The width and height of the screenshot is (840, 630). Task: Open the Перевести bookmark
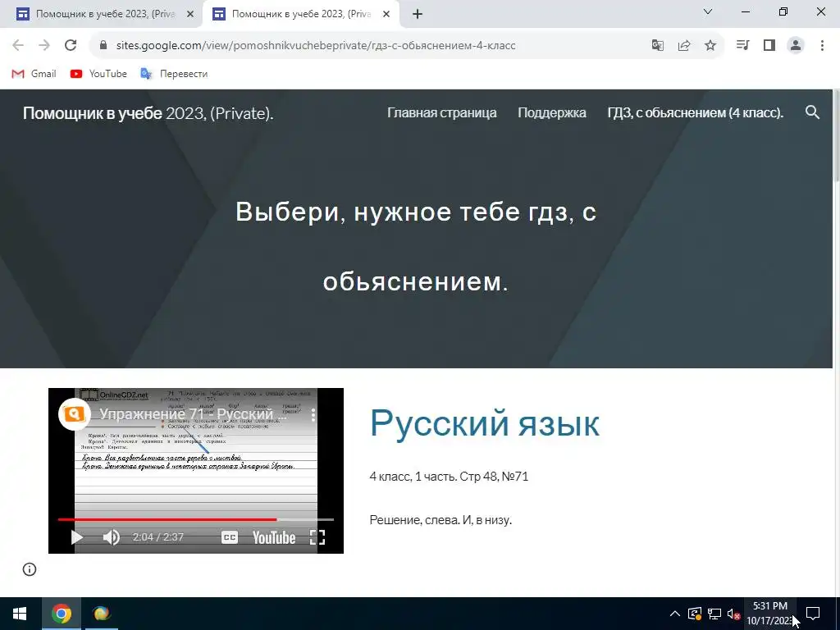click(174, 73)
